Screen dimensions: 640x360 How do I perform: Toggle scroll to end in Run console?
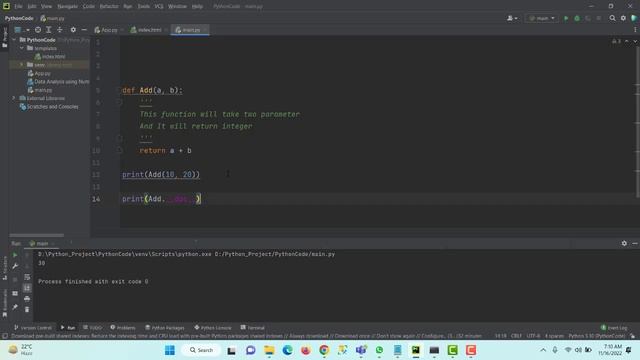coord(27,288)
